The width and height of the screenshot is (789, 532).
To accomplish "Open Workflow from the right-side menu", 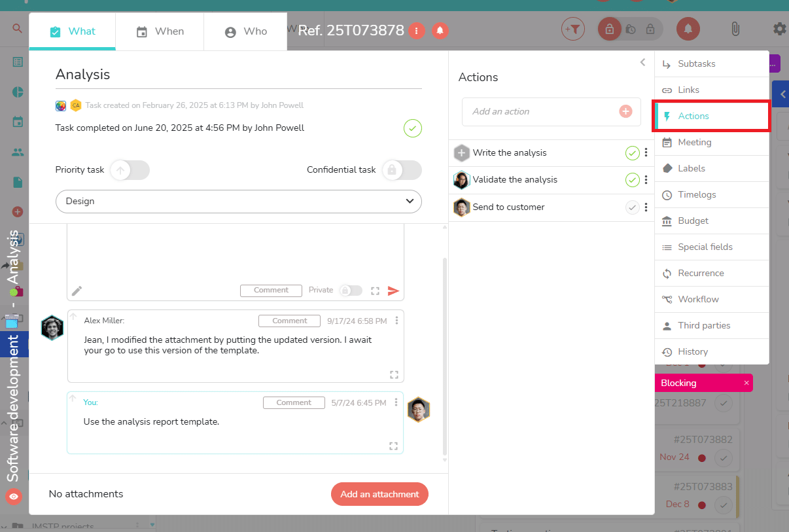I will point(699,299).
